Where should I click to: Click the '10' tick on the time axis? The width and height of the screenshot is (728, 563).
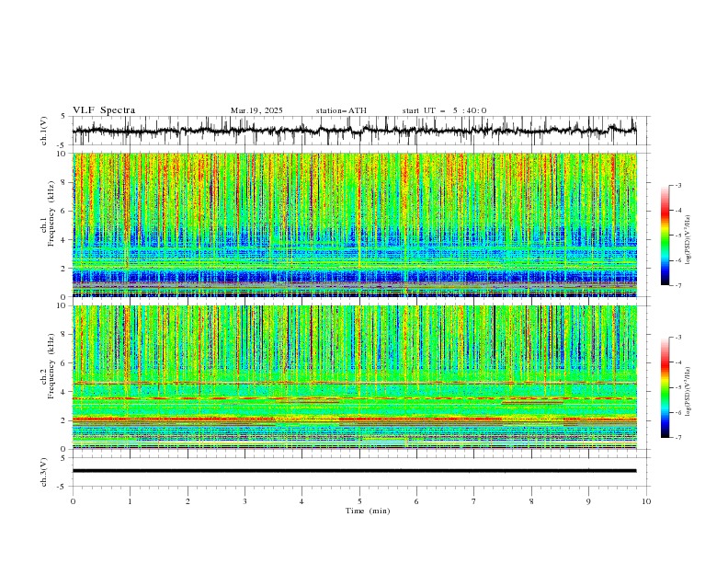point(646,501)
